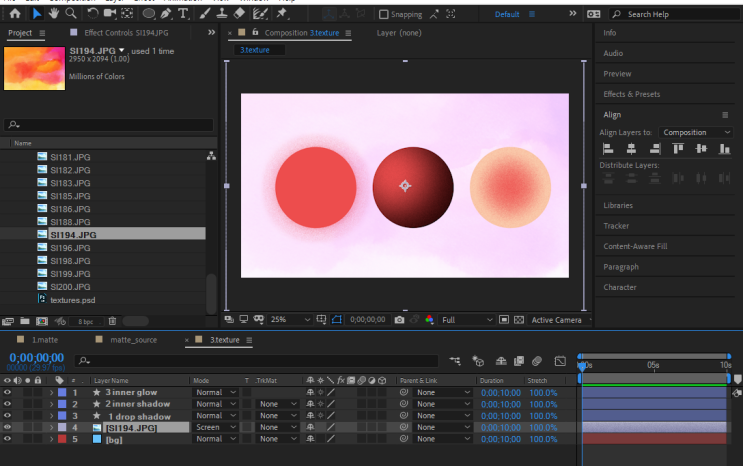Hide the '3 inner glow' layer
This screenshot has height=466, width=743.
pyautogui.click(x=8, y=393)
